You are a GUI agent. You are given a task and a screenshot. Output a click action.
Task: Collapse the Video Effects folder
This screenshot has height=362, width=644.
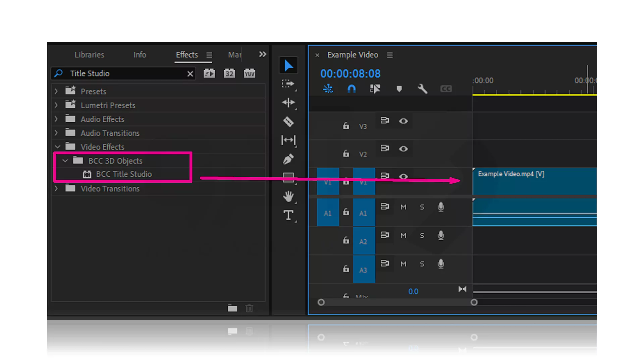57,147
